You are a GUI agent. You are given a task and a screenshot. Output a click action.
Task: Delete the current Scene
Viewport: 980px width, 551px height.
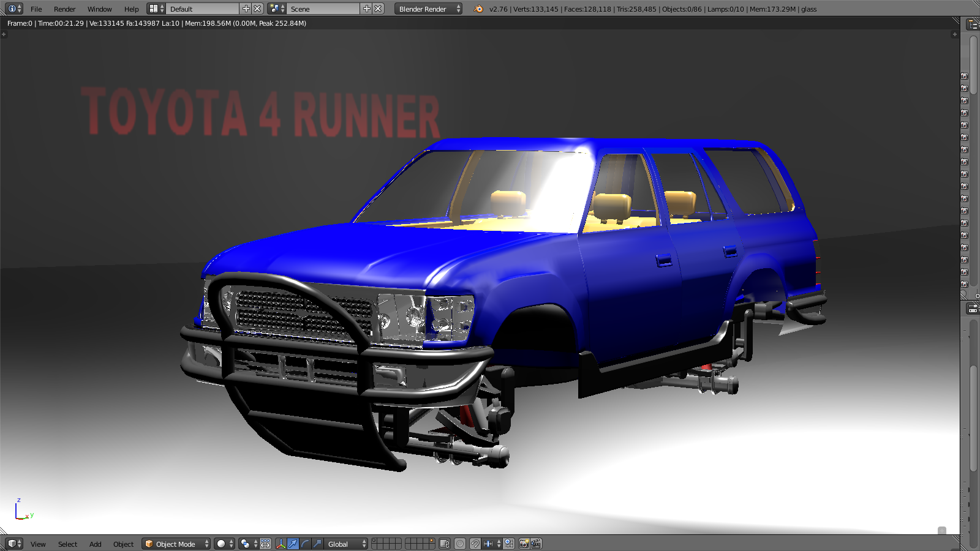coord(379,9)
